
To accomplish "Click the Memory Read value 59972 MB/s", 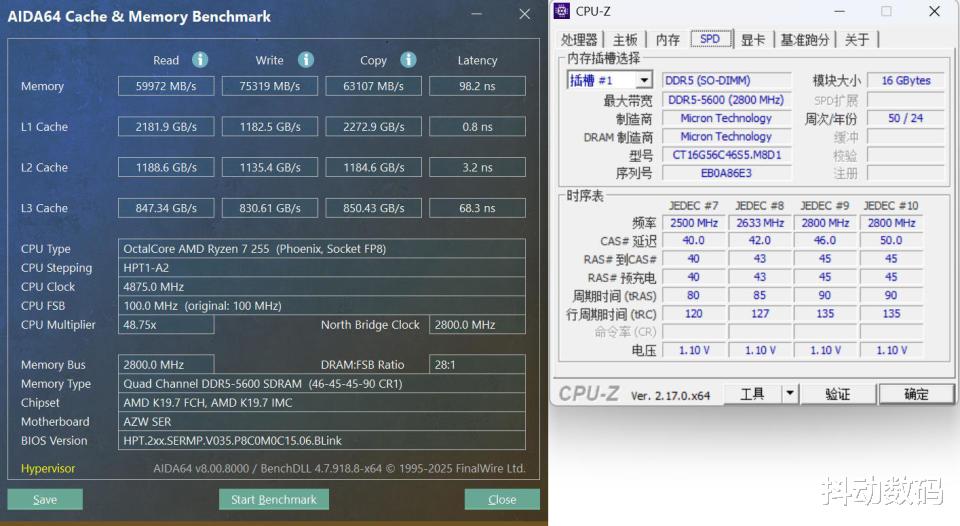I will [x=166, y=86].
